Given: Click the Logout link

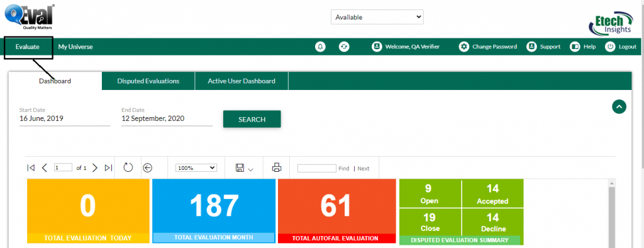Looking at the screenshot, I should tap(621, 47).
